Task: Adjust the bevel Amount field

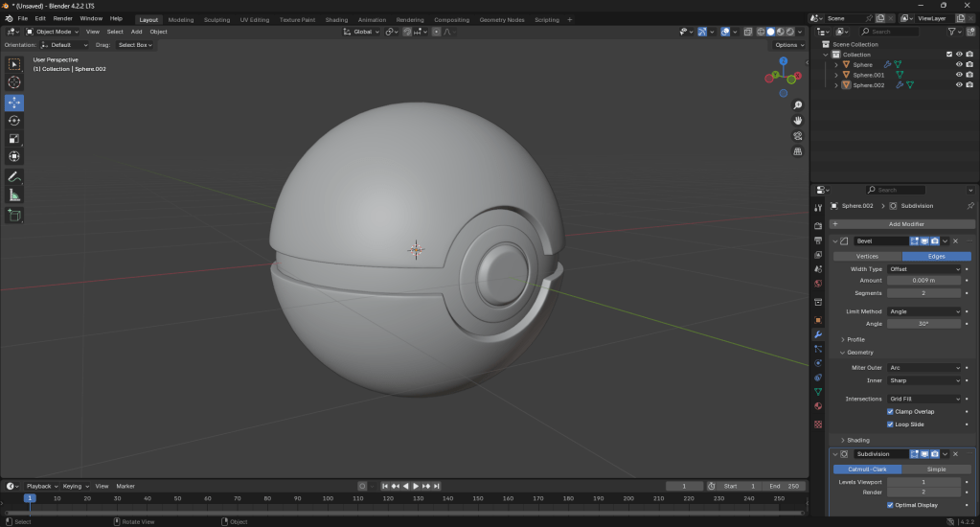Action: [923, 280]
